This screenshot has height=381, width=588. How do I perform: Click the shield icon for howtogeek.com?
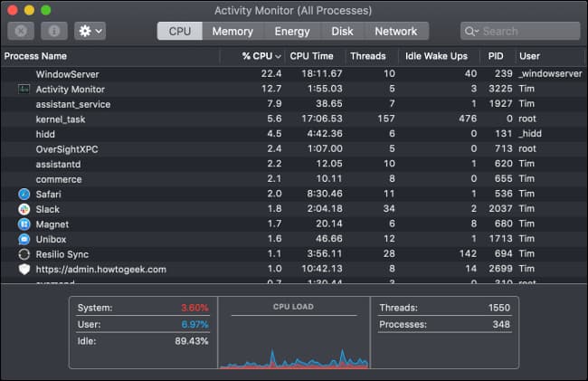pos(24,270)
